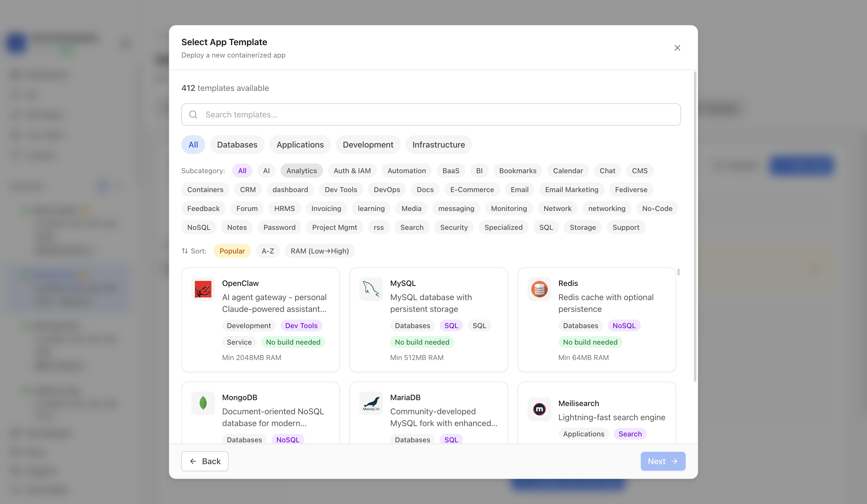
Task: Focus the Search templates field
Action: point(431,114)
